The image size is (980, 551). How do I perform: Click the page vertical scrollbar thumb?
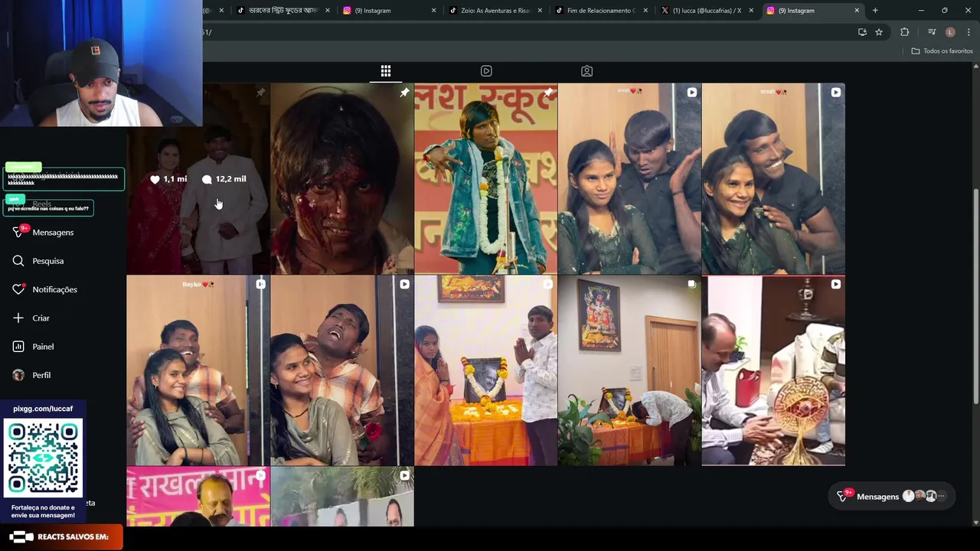tap(975, 295)
